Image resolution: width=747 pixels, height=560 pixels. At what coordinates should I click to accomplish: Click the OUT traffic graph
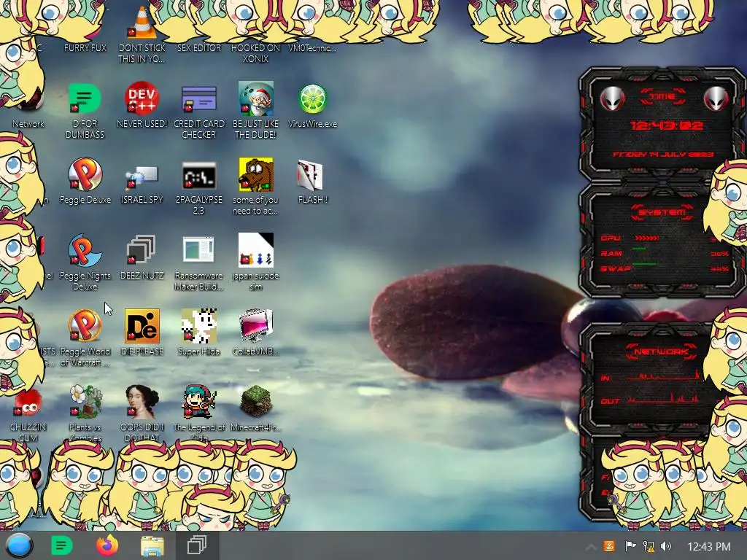pyautogui.click(x=663, y=399)
